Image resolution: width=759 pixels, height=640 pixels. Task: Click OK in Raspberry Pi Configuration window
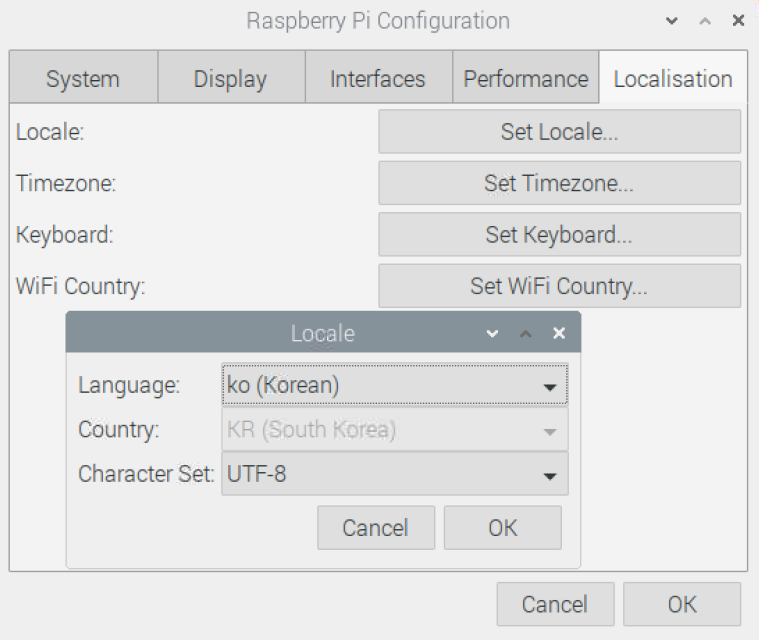(682, 604)
